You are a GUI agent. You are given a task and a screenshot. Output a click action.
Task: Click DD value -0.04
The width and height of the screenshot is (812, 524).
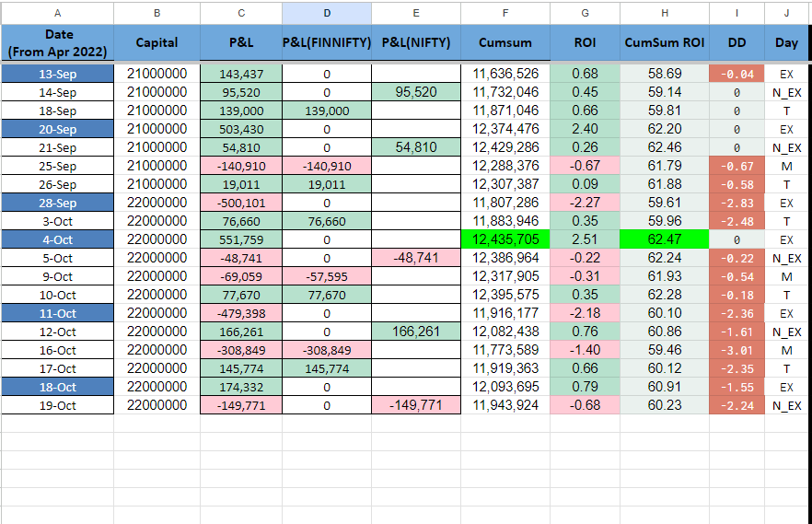coord(737,74)
